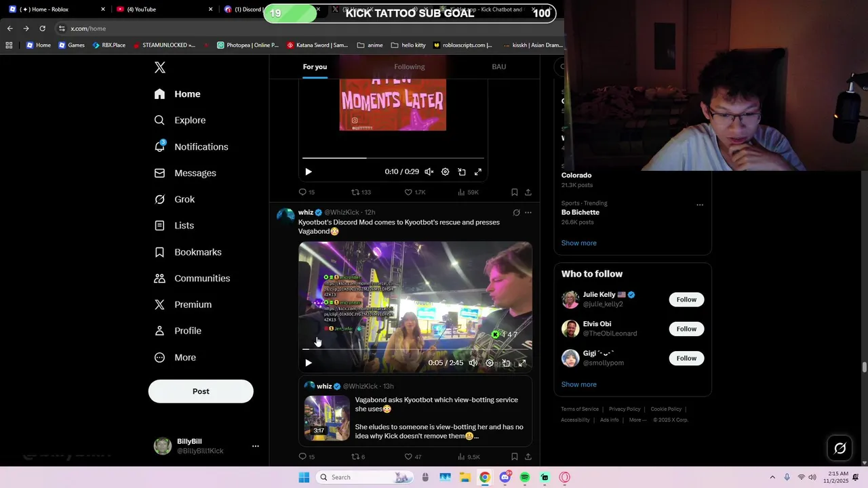The width and height of the screenshot is (868, 488).
Task: Open Grok floating button
Action: (840, 448)
